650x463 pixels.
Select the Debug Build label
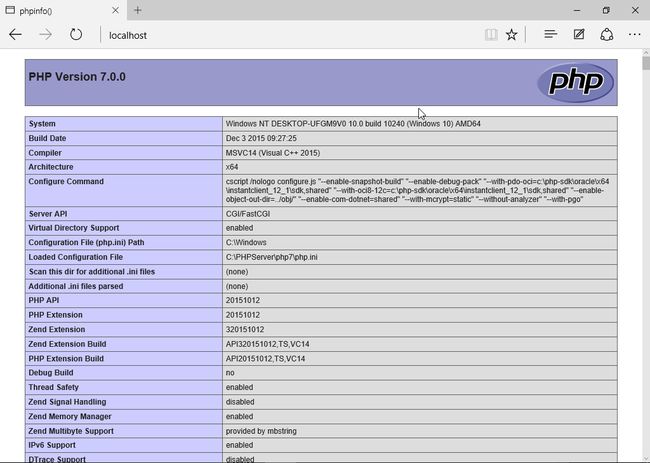[x=51, y=373]
